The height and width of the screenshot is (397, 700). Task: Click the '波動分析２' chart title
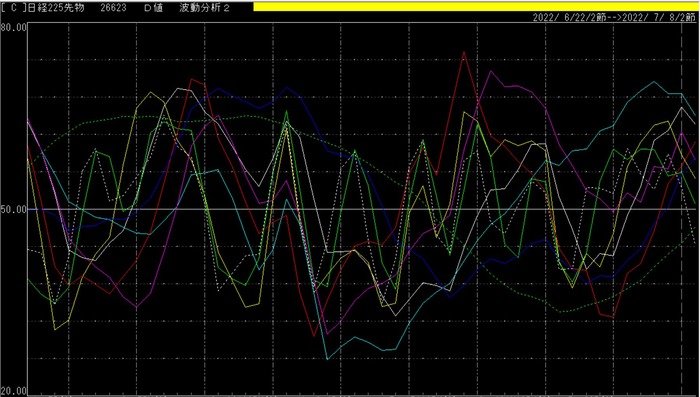pos(205,8)
